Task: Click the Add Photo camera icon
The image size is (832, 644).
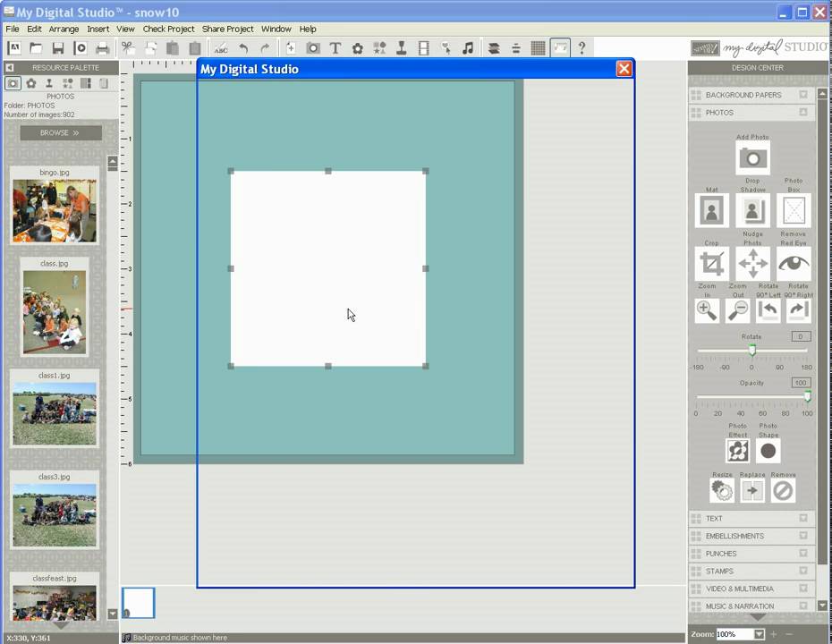Action: click(x=752, y=158)
